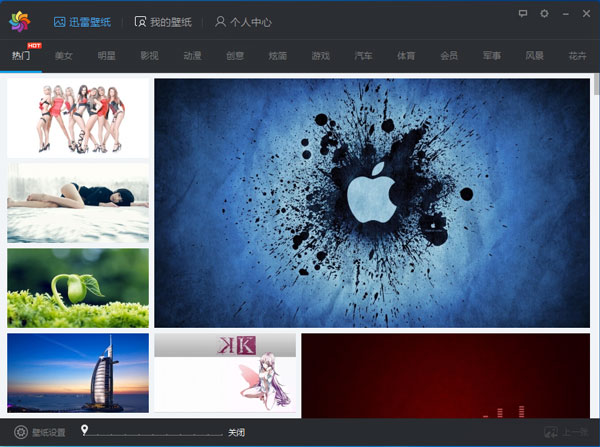Viewport: 600px width, 447px height.
Task: Click the 关闭 label beside the slider
Action: coord(236,433)
